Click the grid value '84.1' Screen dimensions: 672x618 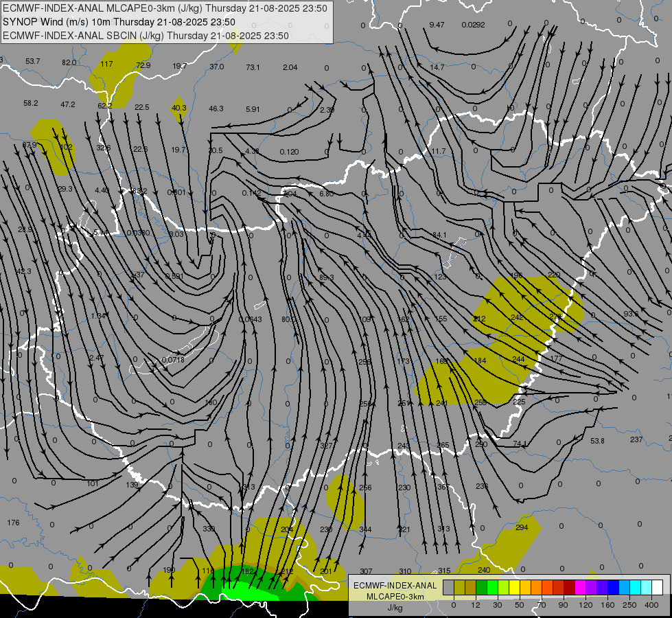[x=439, y=235]
